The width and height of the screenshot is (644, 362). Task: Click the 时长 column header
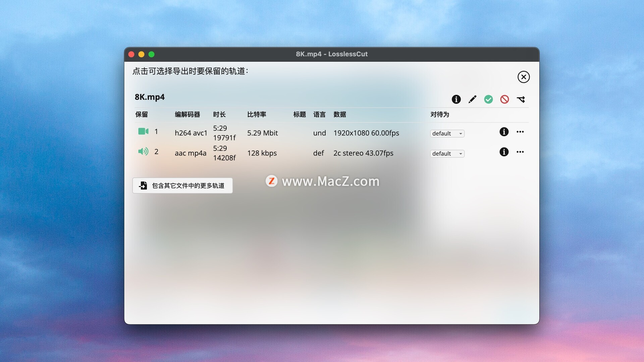219,115
